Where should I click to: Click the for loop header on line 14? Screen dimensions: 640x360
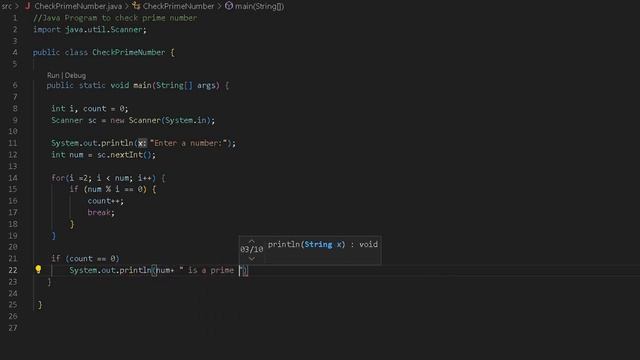(108, 178)
